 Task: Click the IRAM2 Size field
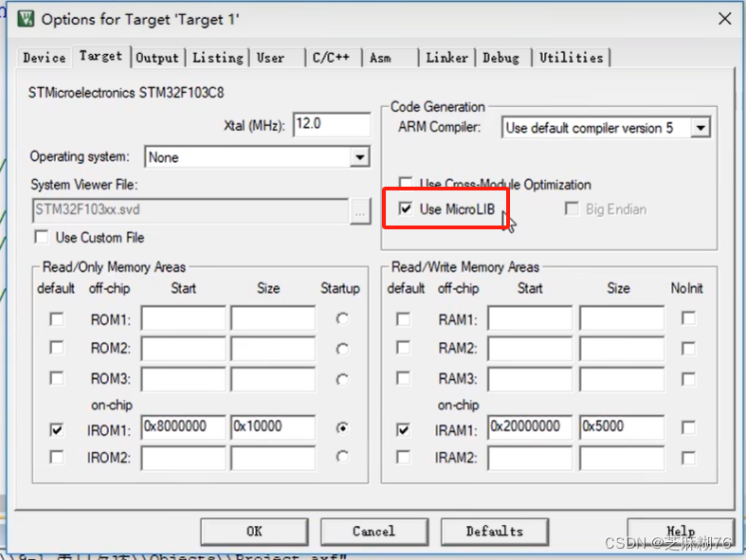(x=622, y=458)
